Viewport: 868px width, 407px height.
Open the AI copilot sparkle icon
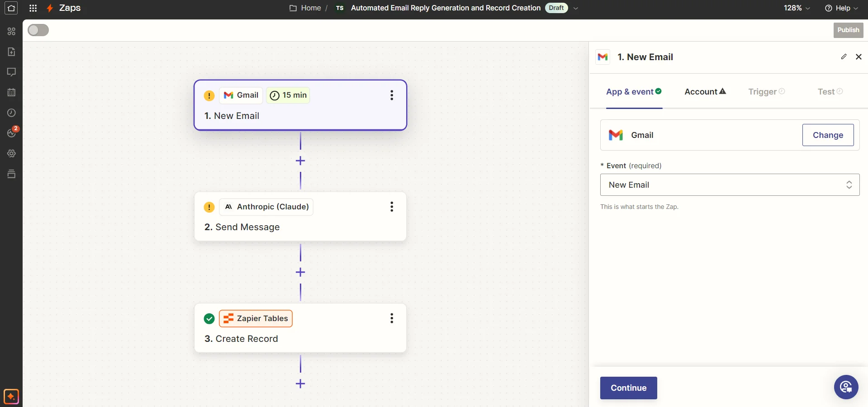11,397
